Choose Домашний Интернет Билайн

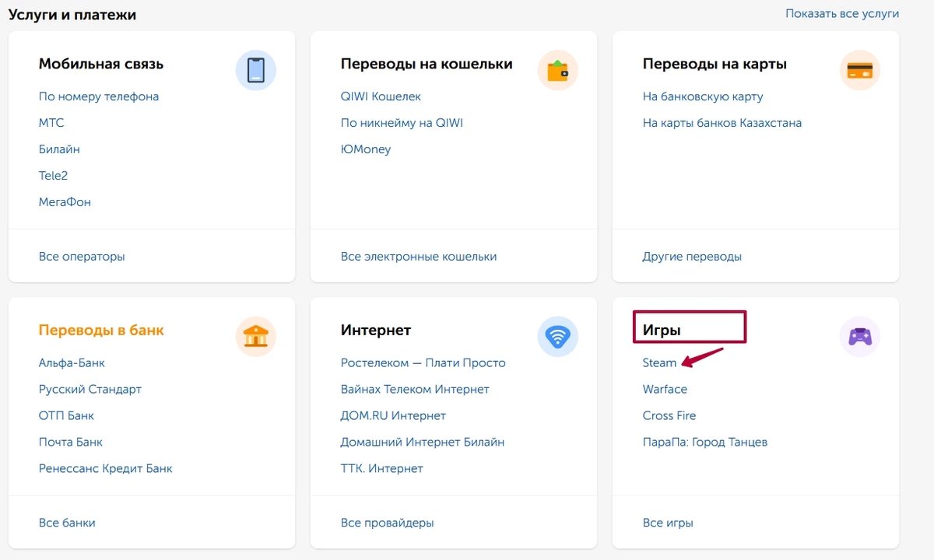pyautogui.click(x=423, y=442)
